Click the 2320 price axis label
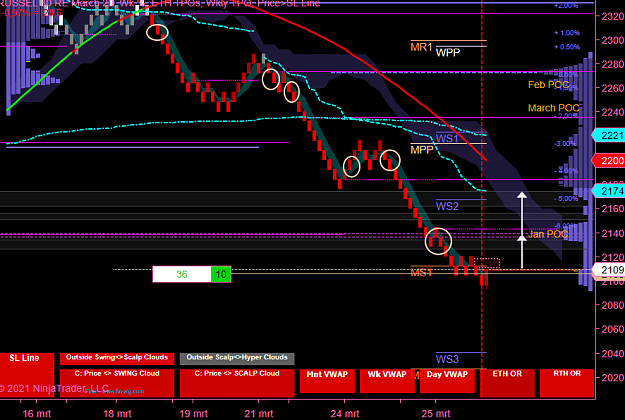This screenshot has width=625, height=420. pos(613,16)
